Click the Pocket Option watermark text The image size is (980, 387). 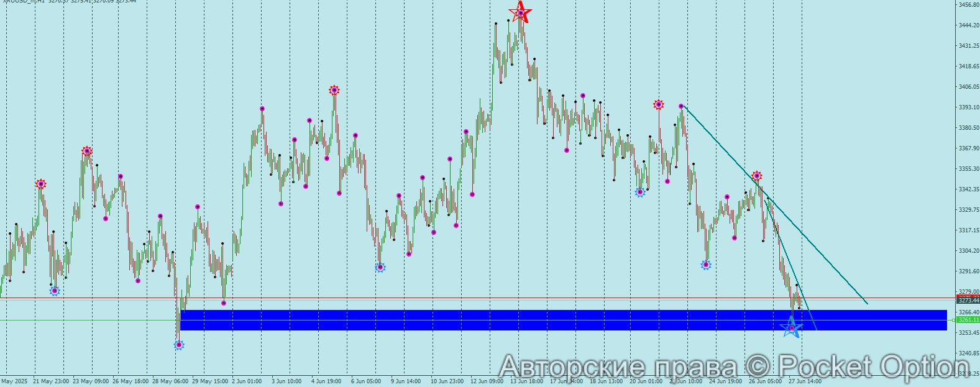tap(733, 367)
